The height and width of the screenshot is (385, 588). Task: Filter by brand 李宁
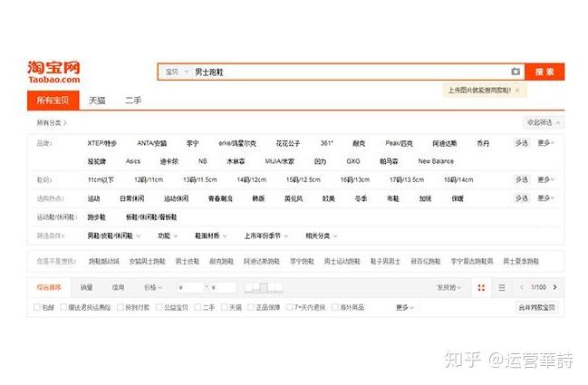pyautogui.click(x=193, y=143)
